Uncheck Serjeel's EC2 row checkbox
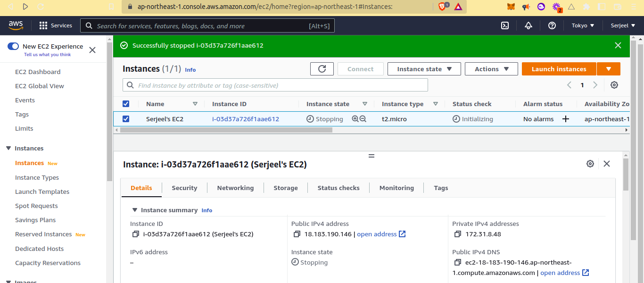Viewport: 644px width, 283px height. pyautogui.click(x=126, y=119)
